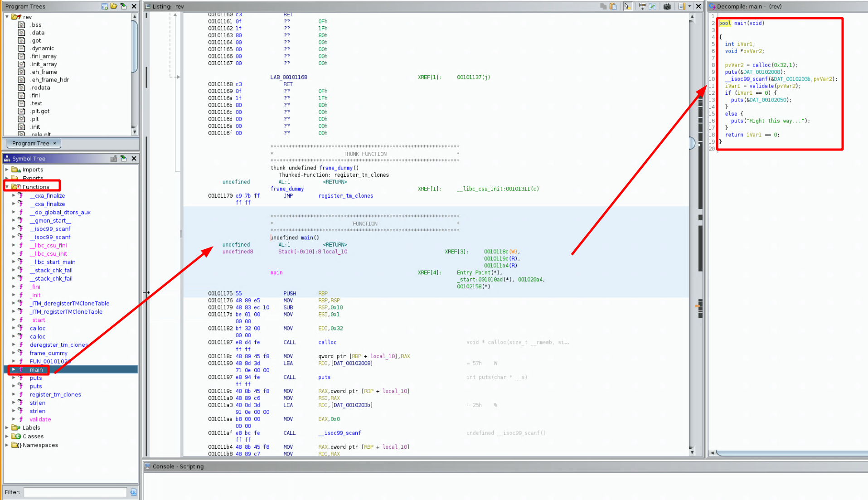Close the Program Tree tab with its x

pos(55,143)
